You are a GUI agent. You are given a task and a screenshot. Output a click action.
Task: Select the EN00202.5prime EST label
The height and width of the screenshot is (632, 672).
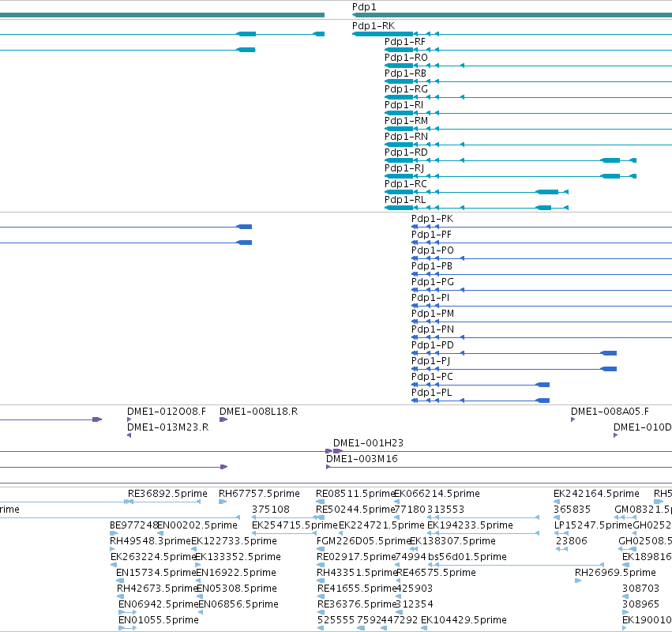coord(197,525)
